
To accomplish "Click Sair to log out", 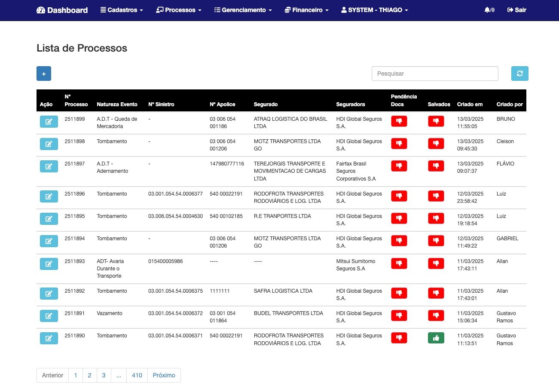I will coord(516,10).
